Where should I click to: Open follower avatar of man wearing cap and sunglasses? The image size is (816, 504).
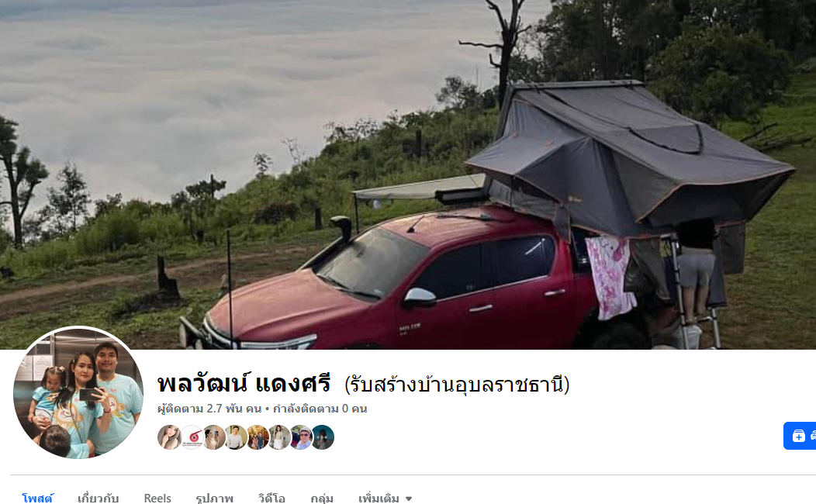point(301,437)
